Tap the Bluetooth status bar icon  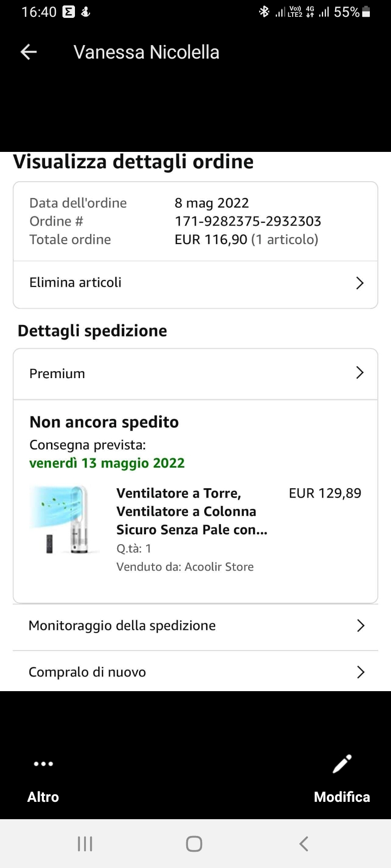coord(264,11)
